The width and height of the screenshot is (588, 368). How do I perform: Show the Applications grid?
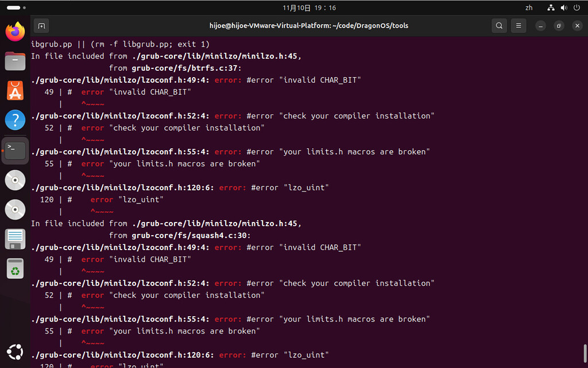click(14, 351)
